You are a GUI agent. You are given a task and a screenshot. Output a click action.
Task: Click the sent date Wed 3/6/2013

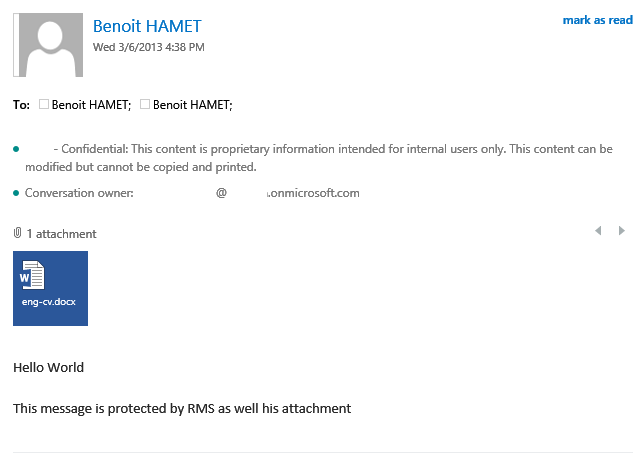tap(149, 47)
